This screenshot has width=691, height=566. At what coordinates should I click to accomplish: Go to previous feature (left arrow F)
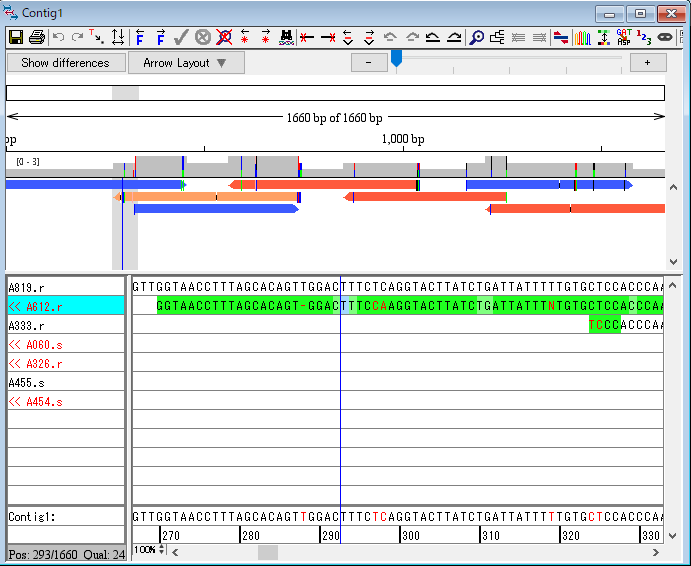pos(140,37)
